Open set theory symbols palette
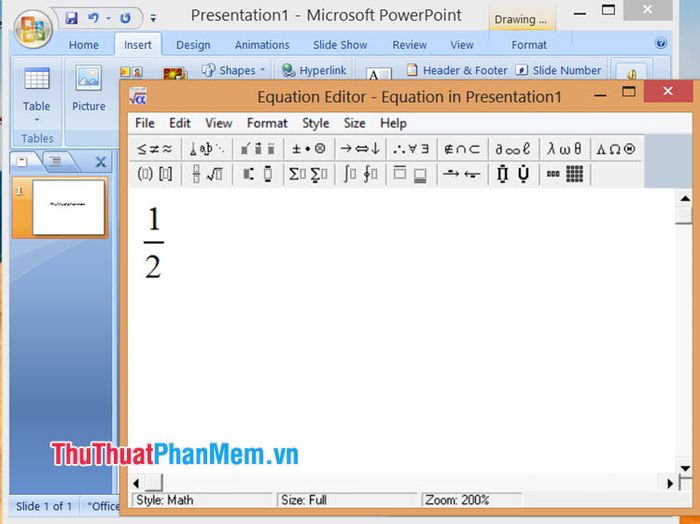Screen dimensions: 700x524 click(462, 149)
